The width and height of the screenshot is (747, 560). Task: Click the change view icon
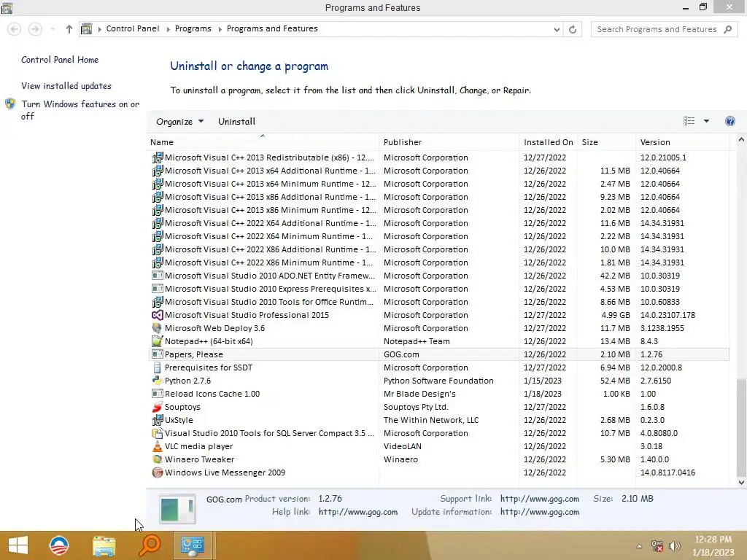[689, 121]
